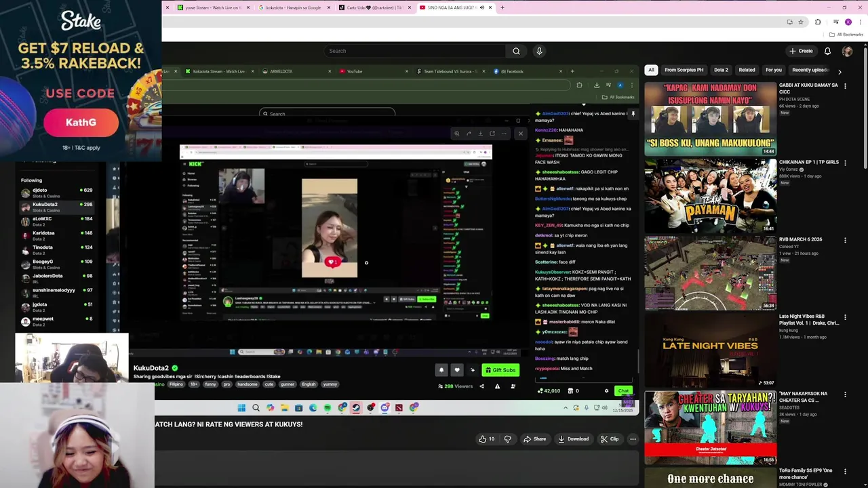868x488 pixels.
Task: Open Chrome extensions puzzle icon
Action: tap(818, 22)
